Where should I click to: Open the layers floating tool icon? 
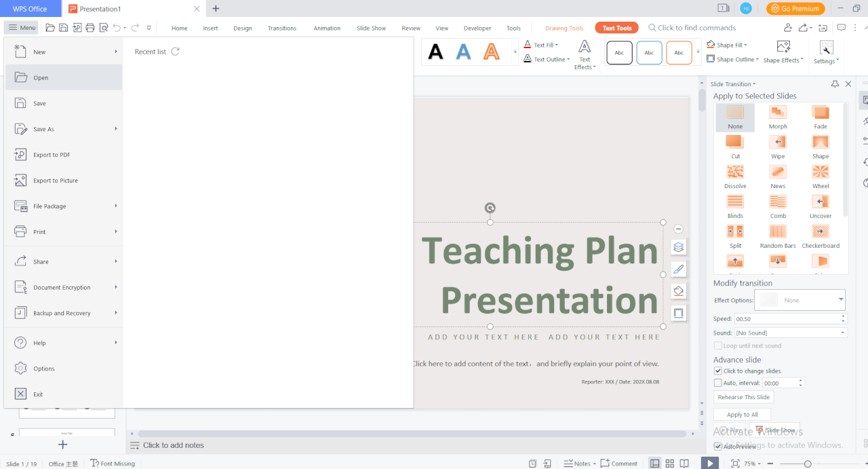[678, 247]
